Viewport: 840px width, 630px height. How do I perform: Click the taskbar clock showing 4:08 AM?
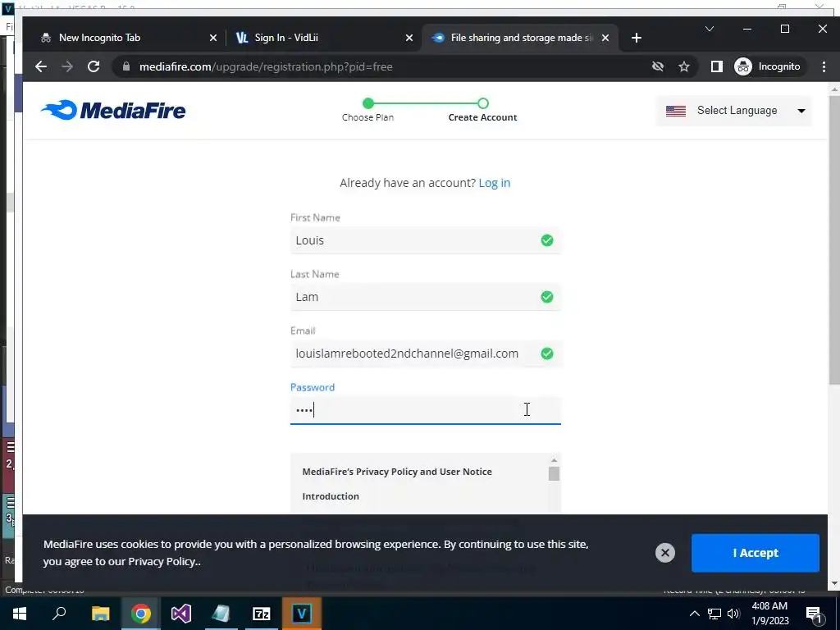[769, 614]
